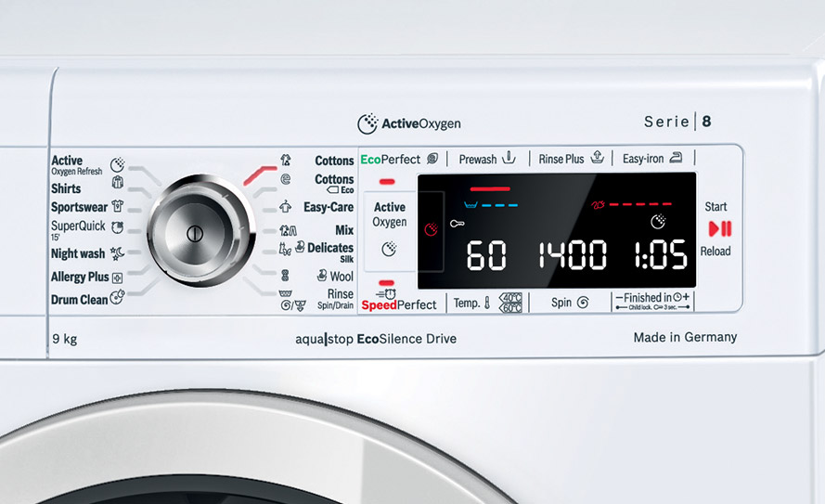Tap the Temp. thermometer button
The height and width of the screenshot is (504, 825).
tap(472, 303)
